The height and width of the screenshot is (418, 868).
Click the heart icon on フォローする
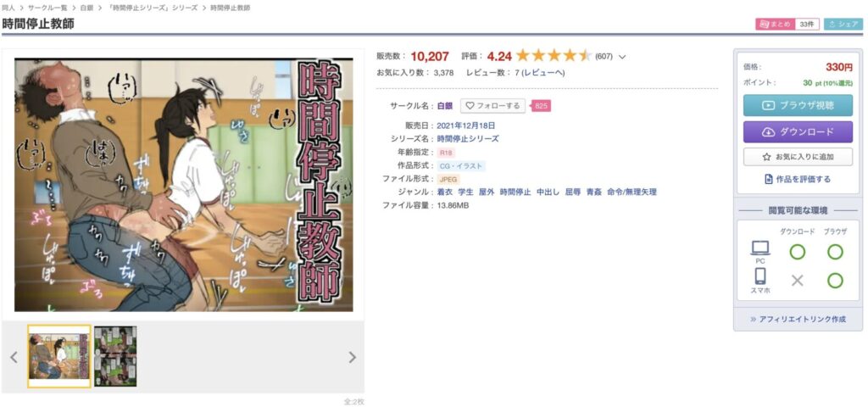(x=470, y=106)
